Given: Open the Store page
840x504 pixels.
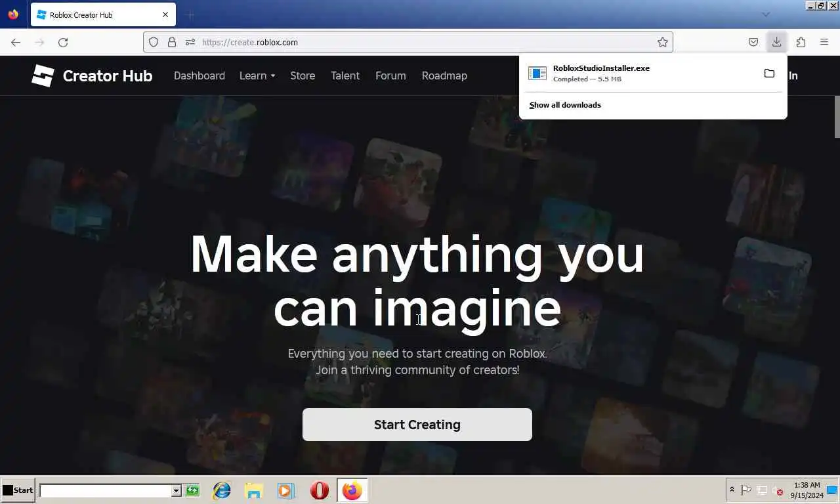Looking at the screenshot, I should pos(303,75).
